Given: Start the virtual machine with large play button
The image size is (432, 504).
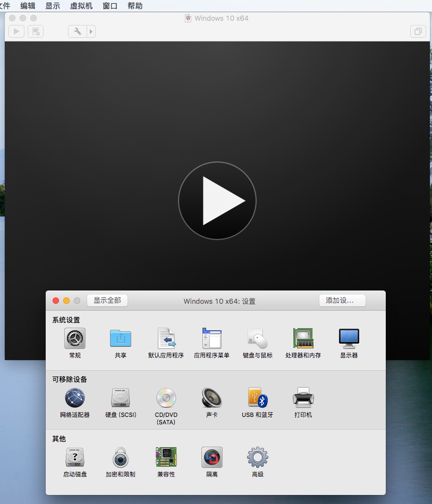Looking at the screenshot, I should [x=217, y=201].
